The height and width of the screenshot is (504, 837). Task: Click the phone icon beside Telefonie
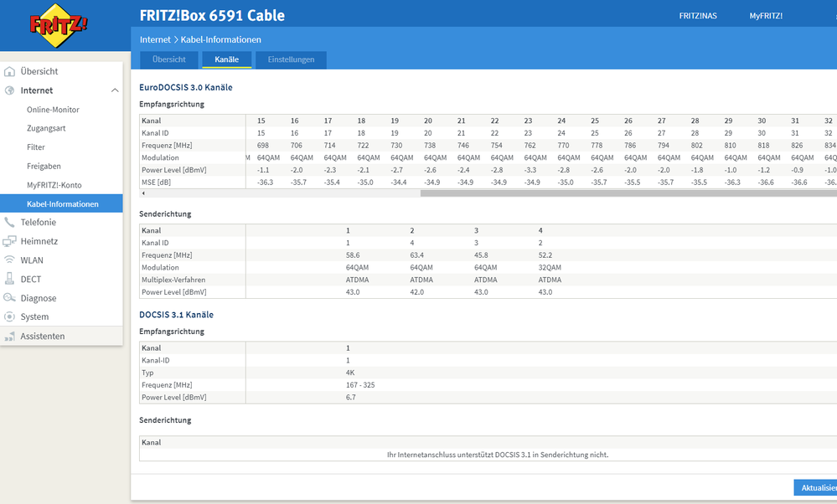[9, 223]
